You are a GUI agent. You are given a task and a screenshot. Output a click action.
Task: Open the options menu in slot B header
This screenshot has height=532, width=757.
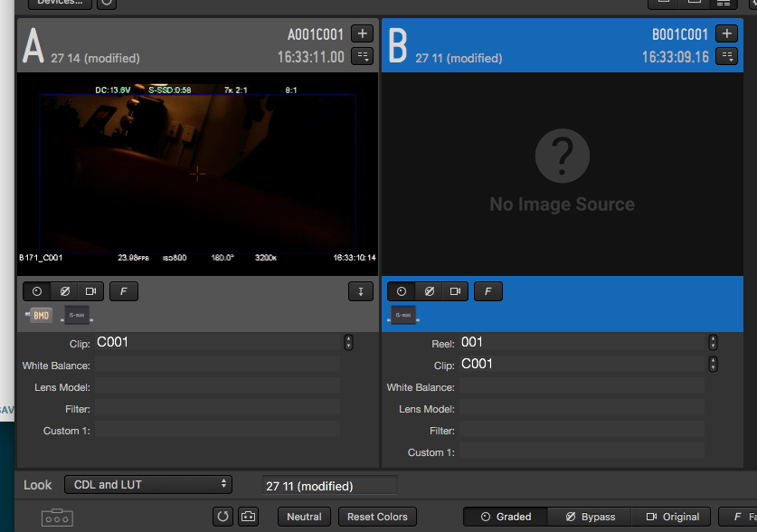726,56
